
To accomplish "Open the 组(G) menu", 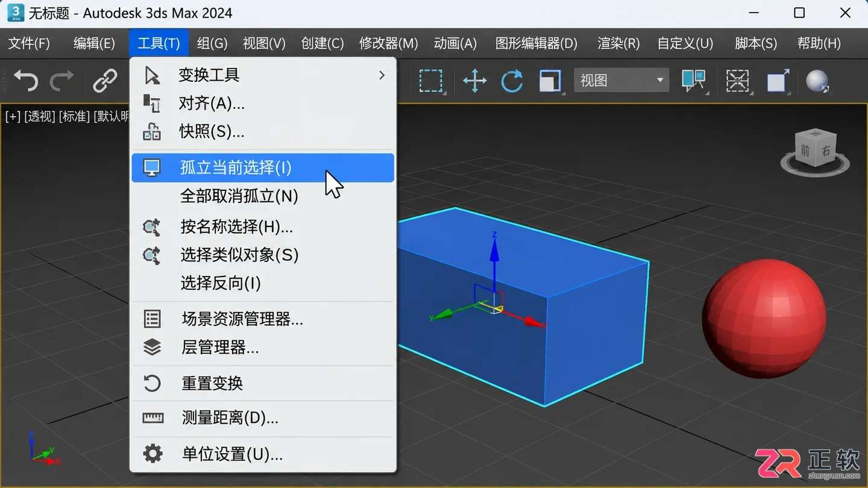I will pyautogui.click(x=212, y=43).
